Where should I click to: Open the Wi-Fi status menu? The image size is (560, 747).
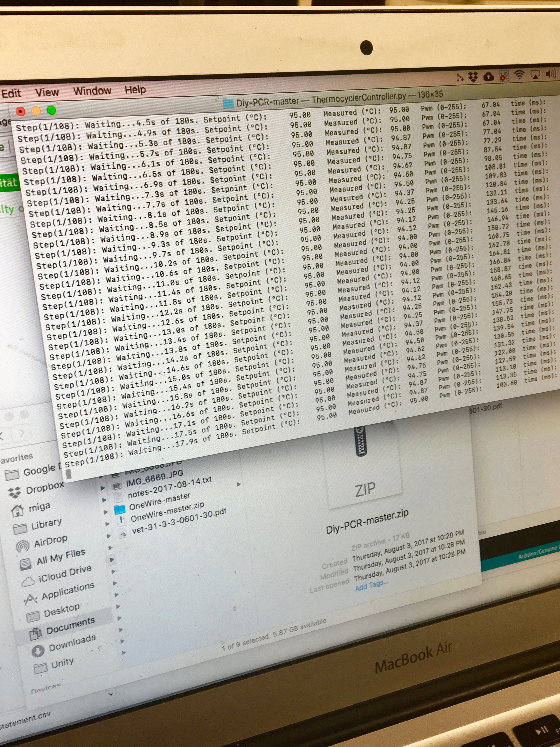coord(519,75)
